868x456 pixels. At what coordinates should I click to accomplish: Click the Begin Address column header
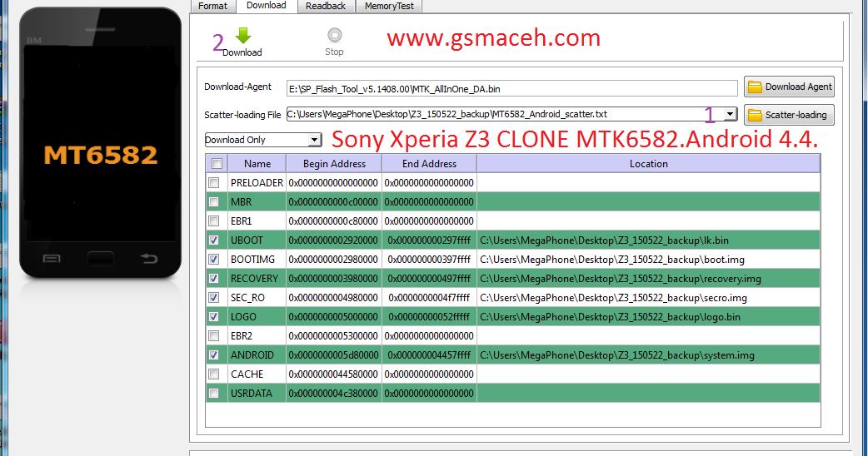334,164
